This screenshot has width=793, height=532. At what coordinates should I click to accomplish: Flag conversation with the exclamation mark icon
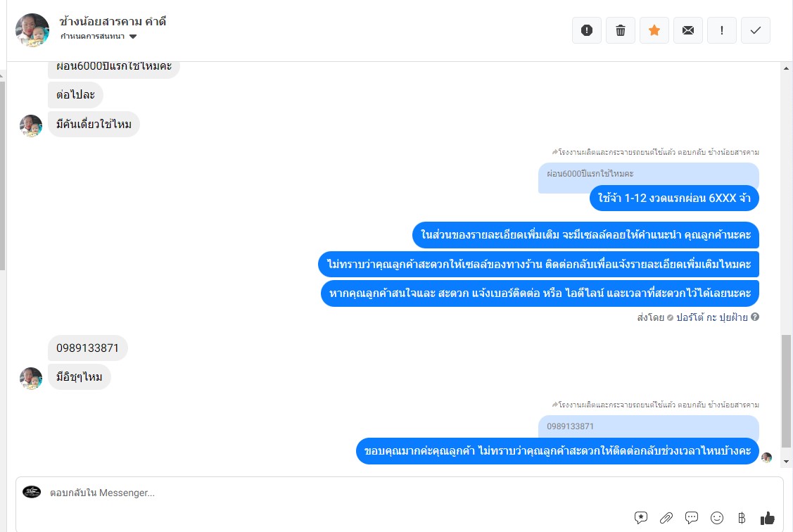click(722, 30)
